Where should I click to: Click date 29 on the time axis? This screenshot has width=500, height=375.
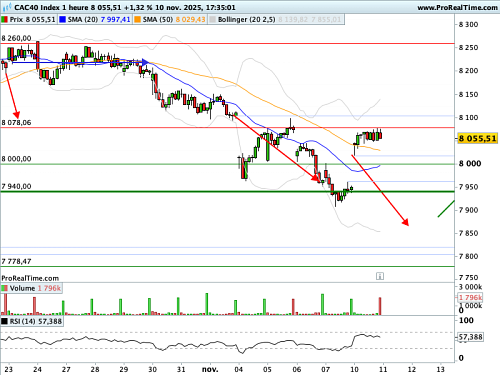coord(124,369)
